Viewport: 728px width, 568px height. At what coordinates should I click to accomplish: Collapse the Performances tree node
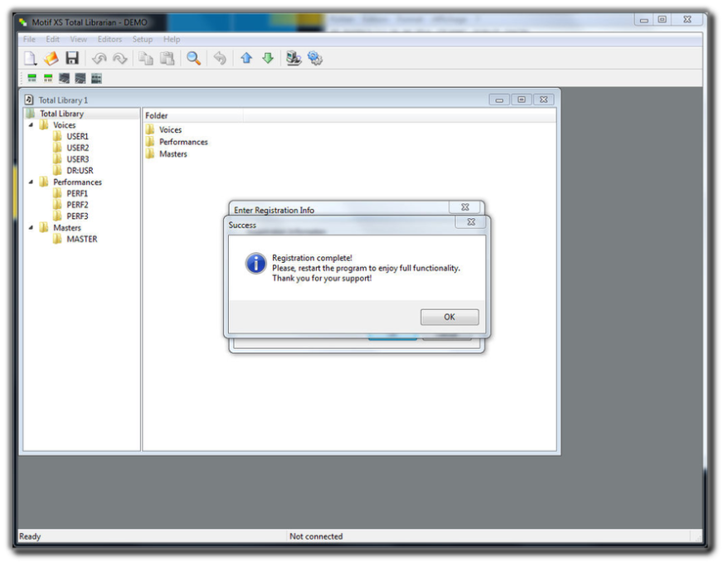point(31,182)
